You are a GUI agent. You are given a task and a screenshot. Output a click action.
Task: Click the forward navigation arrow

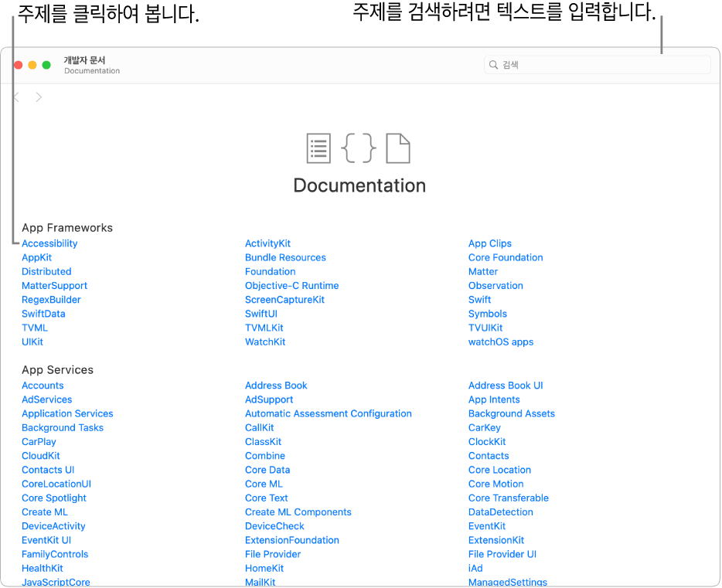pos(39,97)
